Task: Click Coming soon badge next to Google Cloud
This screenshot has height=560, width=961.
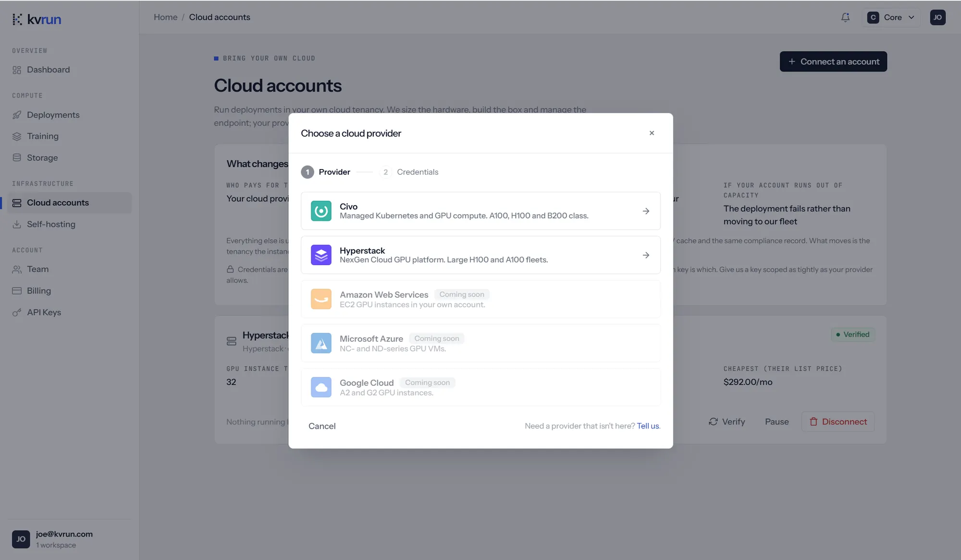Action: pos(427,383)
